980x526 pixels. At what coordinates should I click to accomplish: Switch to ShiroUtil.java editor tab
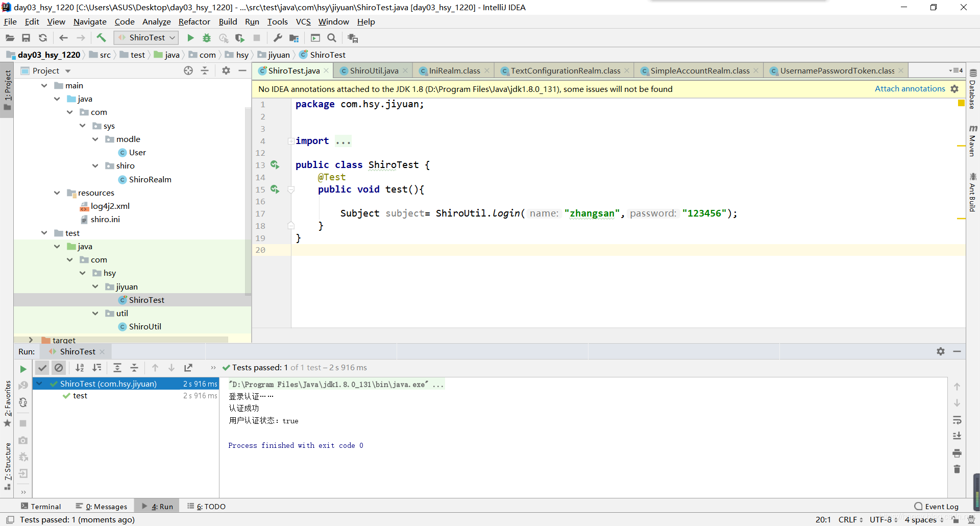tap(374, 70)
